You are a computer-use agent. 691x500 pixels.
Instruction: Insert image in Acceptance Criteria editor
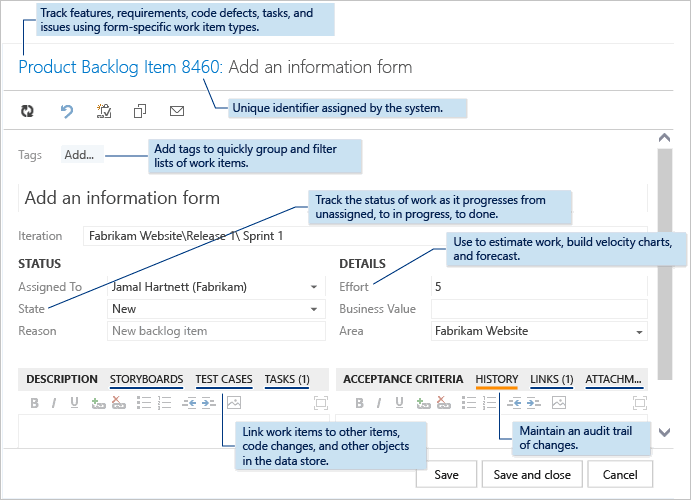click(559, 403)
